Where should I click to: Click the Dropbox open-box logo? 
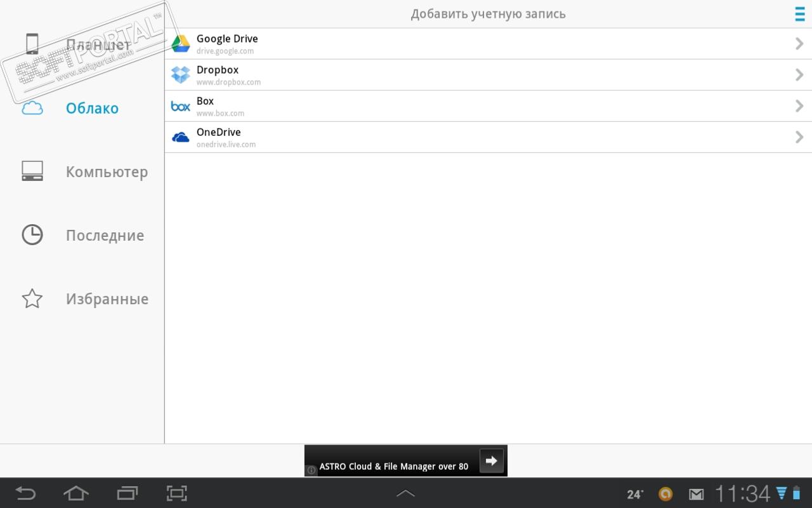[x=181, y=75]
